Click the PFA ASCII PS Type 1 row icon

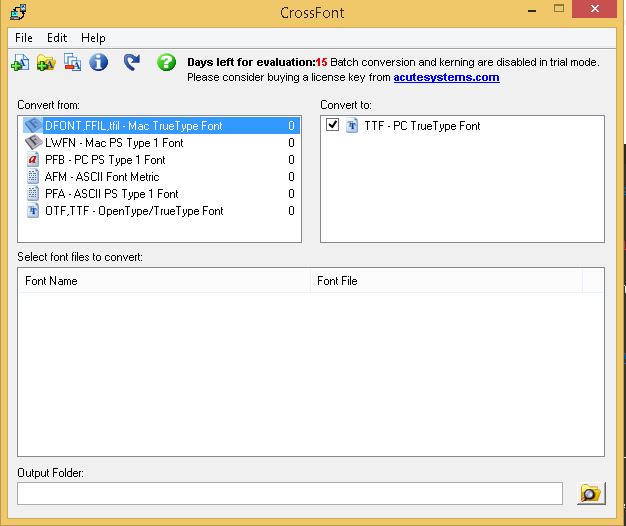(33, 194)
